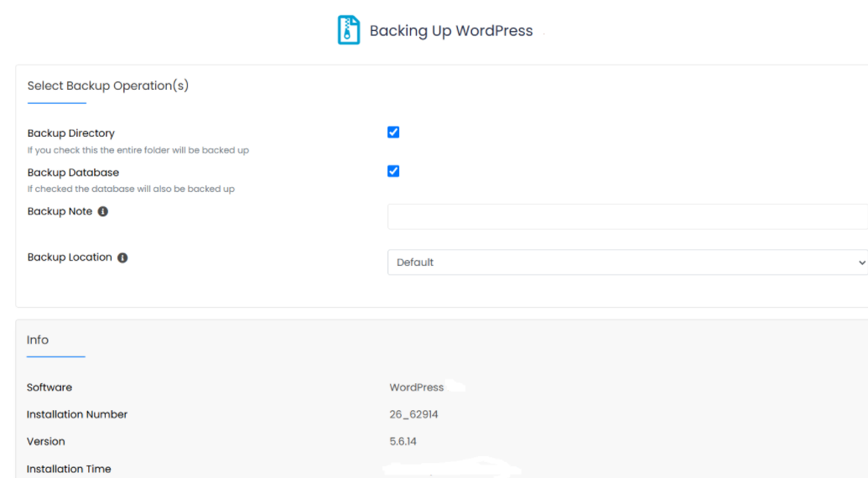Screen dimensions: 868x478
Task: Click info icon next to Backup Location
Action: tap(123, 257)
